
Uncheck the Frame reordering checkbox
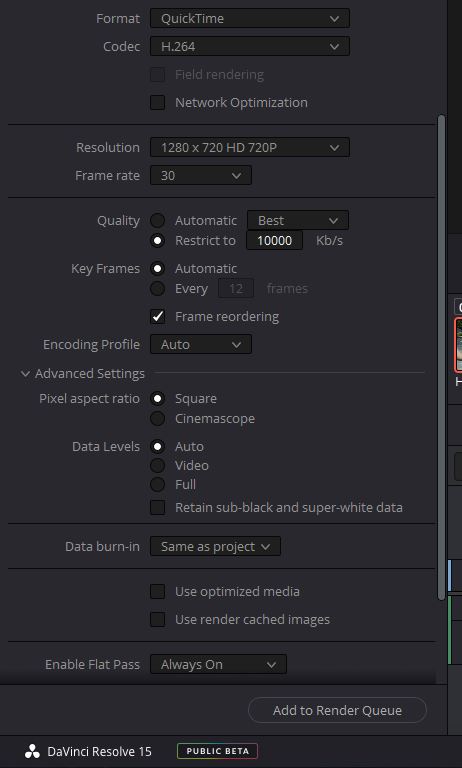(157, 316)
